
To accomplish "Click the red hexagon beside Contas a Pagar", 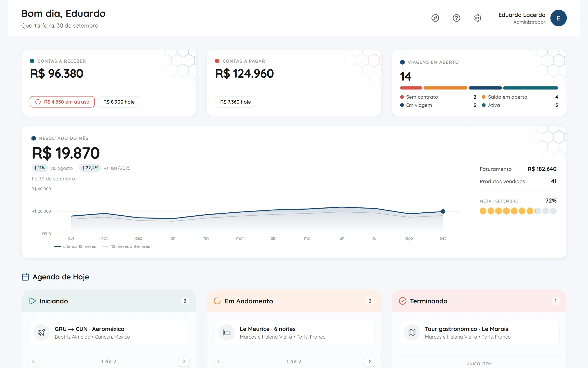I will click(x=217, y=61).
